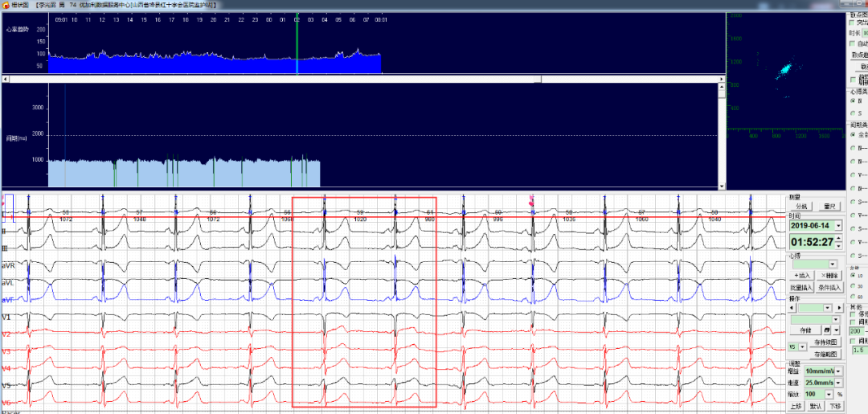Click the app icon in the title bar
Image resolution: width=868 pixels, height=414 pixels.
tap(5, 5)
